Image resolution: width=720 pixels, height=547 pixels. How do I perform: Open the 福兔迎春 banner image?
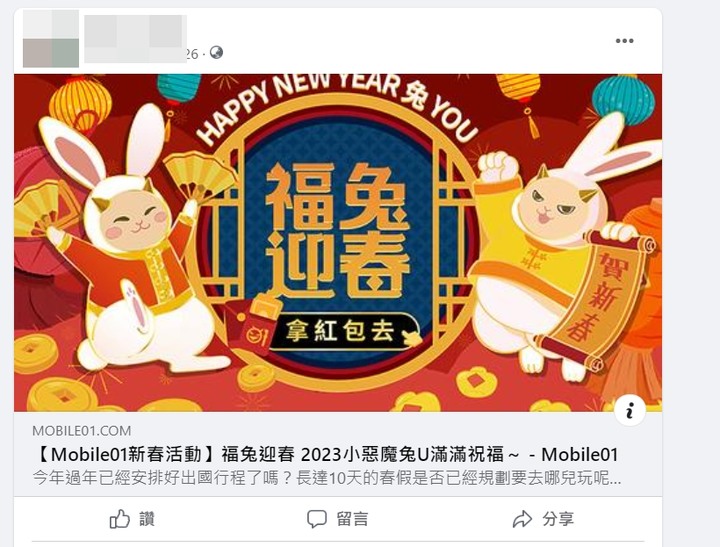click(x=338, y=242)
